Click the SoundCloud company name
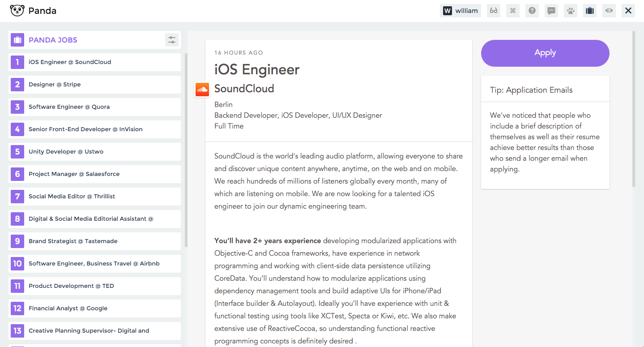644x347 pixels. click(x=244, y=89)
